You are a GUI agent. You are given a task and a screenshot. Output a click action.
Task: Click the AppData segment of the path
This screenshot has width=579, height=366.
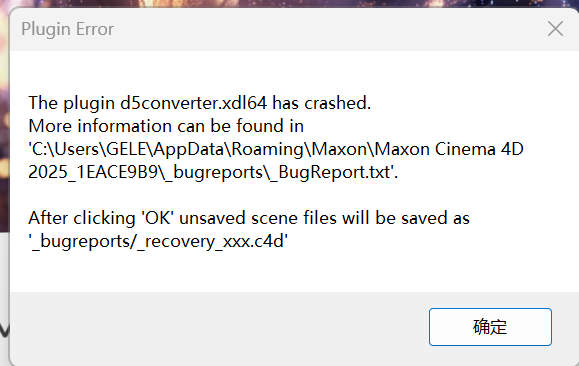(189, 149)
